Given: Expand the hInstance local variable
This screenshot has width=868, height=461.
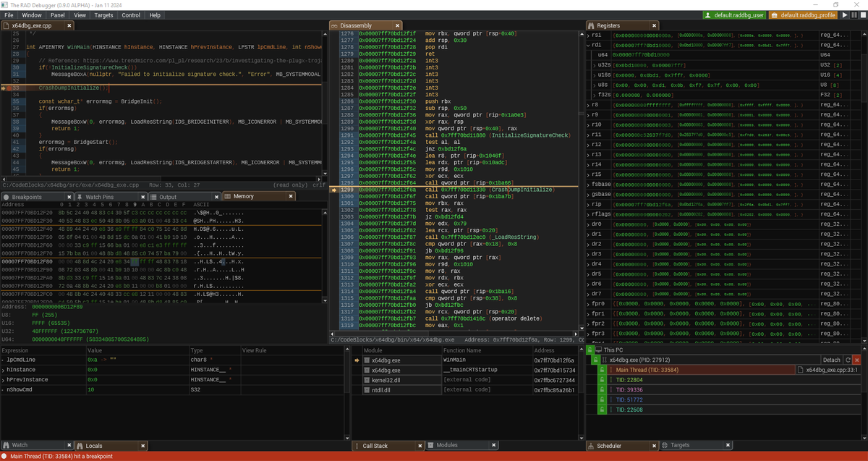Looking at the screenshot, I should click(x=4, y=369).
